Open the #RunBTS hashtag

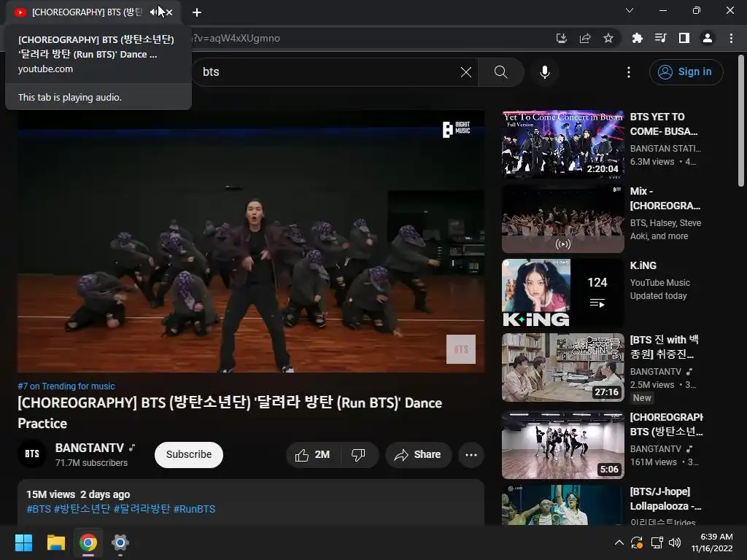[194, 509]
